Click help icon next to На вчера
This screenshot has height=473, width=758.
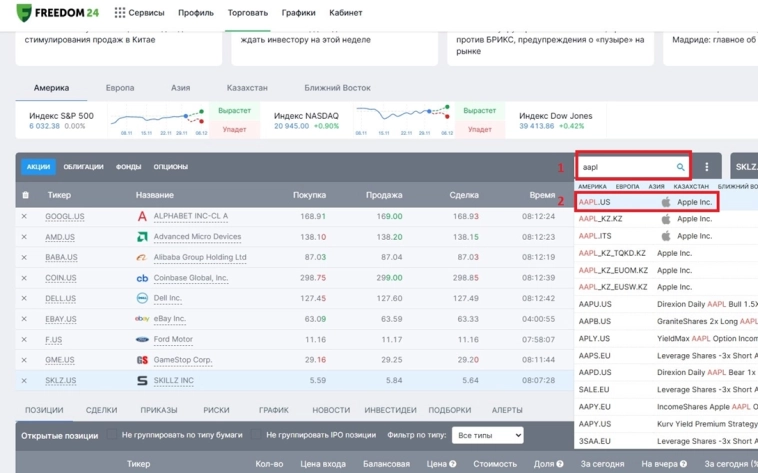(683, 464)
